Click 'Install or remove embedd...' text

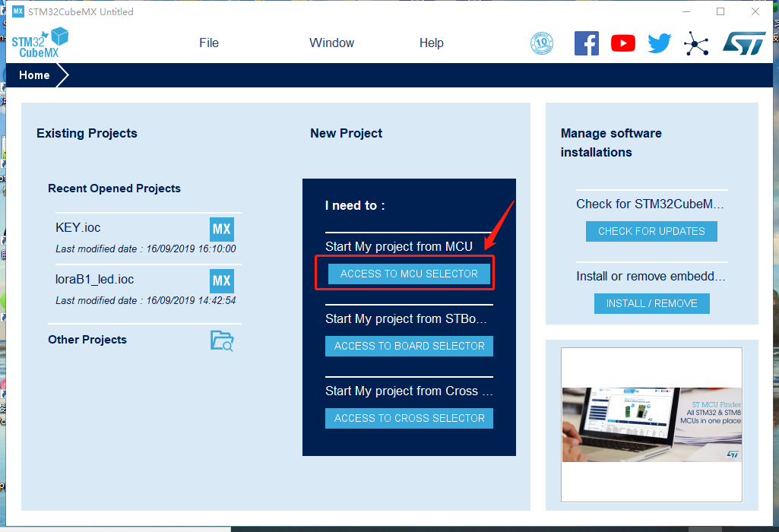(x=651, y=276)
